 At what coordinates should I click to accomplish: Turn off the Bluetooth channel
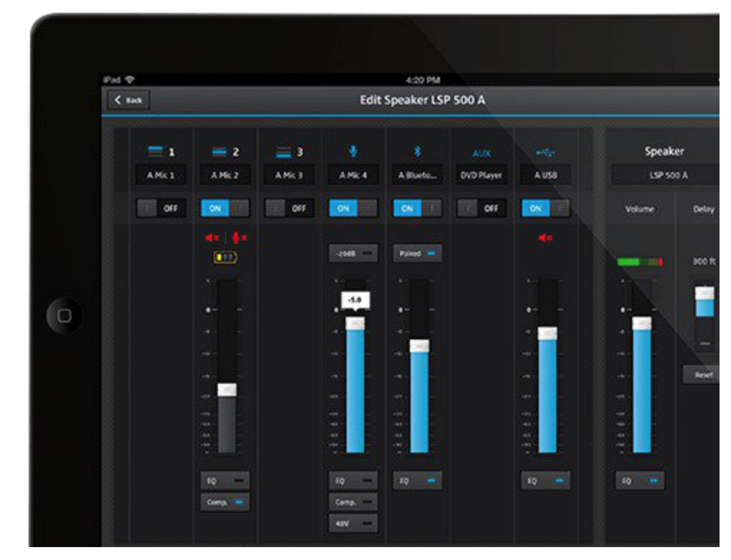click(x=417, y=208)
